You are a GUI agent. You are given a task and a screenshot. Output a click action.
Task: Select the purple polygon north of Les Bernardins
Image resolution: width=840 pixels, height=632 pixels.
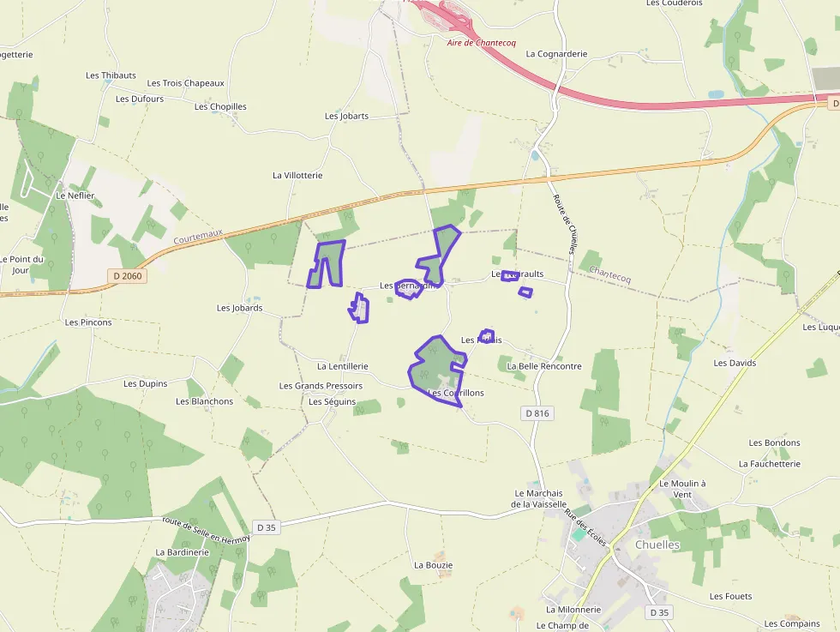point(438,255)
